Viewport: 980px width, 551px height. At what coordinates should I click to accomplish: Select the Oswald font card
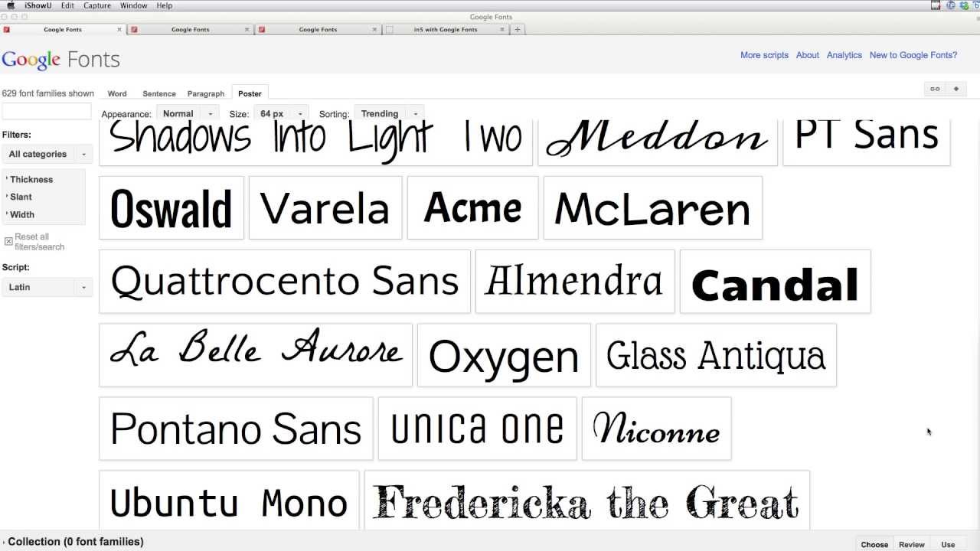[171, 208]
